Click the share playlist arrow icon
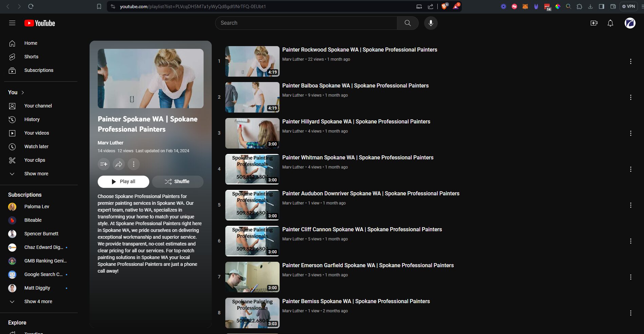The height and width of the screenshot is (334, 644). click(119, 164)
